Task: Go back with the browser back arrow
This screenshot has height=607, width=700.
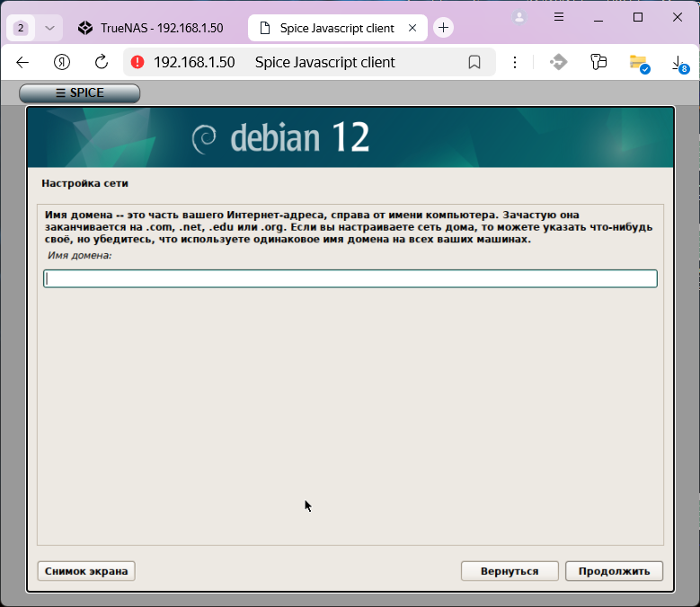Action: click(x=22, y=63)
